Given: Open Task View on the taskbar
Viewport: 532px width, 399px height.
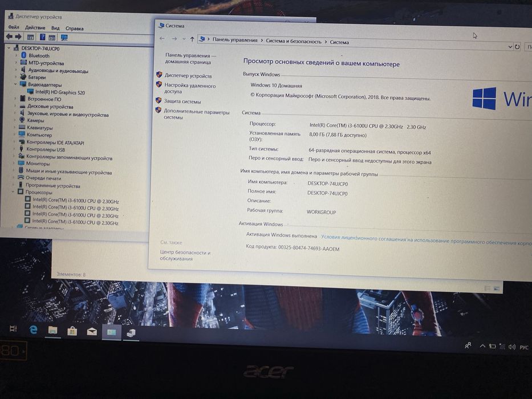Looking at the screenshot, I should click(13, 328).
